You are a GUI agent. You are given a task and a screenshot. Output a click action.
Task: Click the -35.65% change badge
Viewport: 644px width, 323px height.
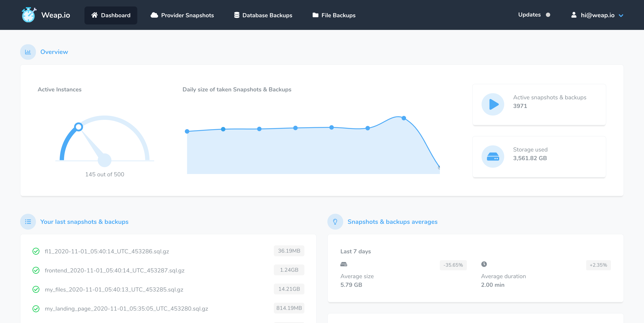pos(453,265)
